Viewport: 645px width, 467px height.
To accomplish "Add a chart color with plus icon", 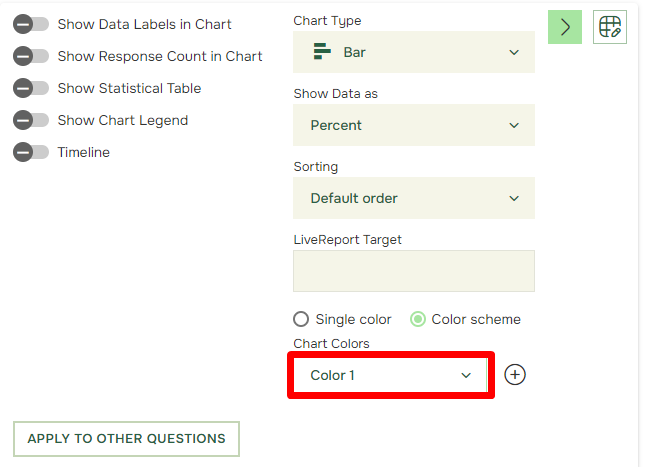I will point(515,374).
